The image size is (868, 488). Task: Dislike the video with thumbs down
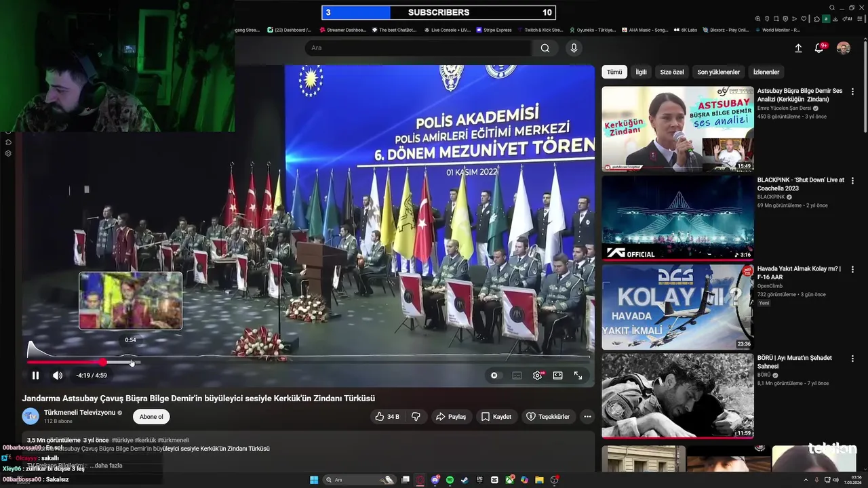point(416,417)
